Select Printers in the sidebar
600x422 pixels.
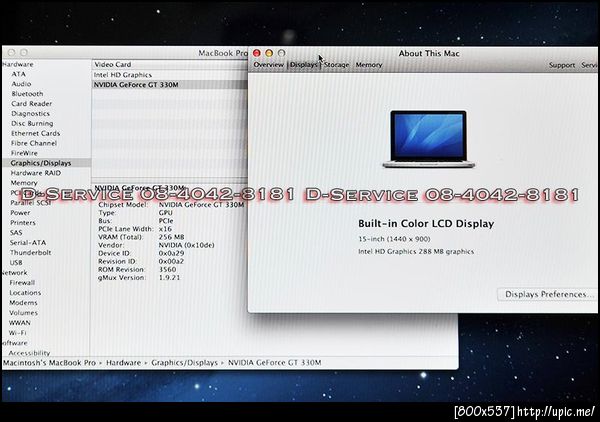[23, 223]
